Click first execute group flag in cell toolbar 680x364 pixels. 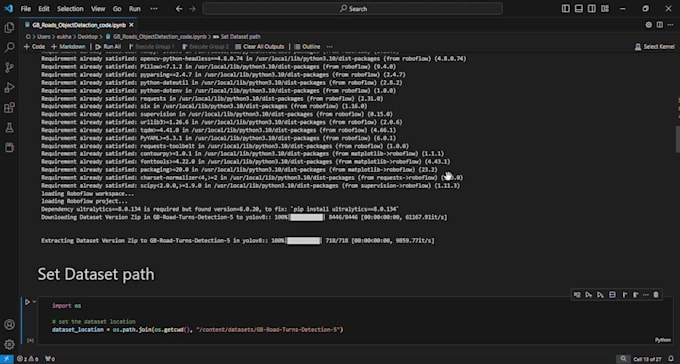624,295
